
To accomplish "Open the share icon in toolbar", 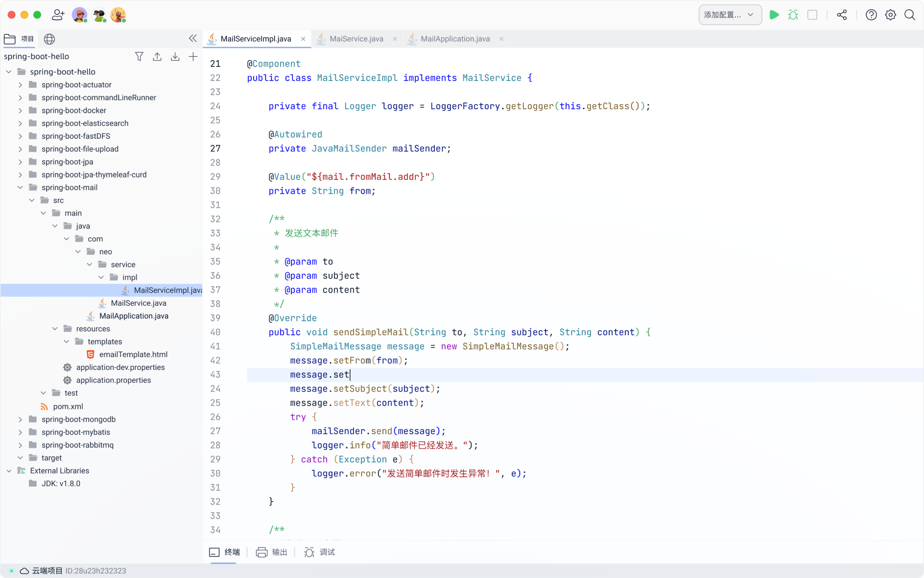I will 842,15.
